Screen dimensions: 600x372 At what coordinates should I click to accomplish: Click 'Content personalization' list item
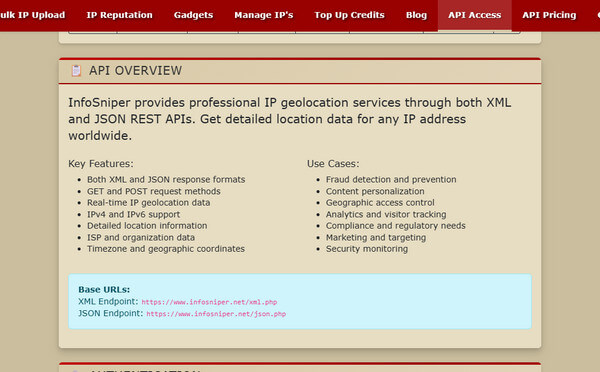pyautogui.click(x=375, y=191)
